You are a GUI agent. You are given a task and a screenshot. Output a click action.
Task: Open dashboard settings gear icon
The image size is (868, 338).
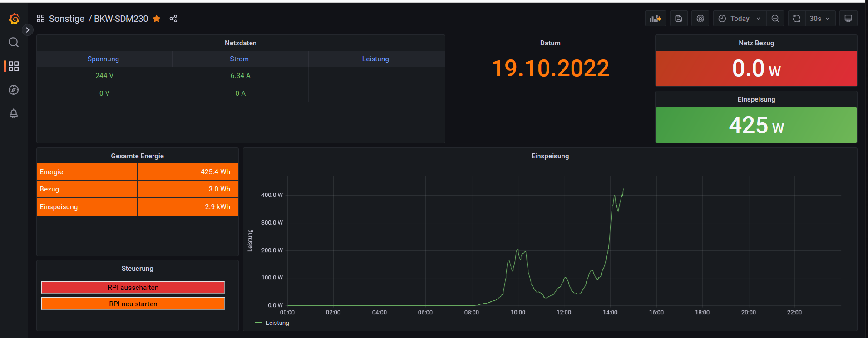click(x=700, y=19)
